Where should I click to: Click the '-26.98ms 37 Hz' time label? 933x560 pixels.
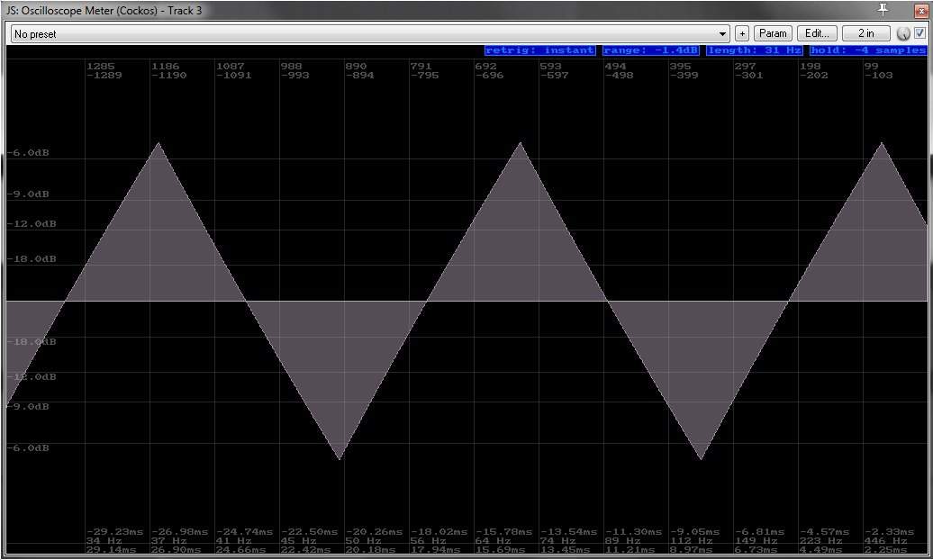point(180,537)
